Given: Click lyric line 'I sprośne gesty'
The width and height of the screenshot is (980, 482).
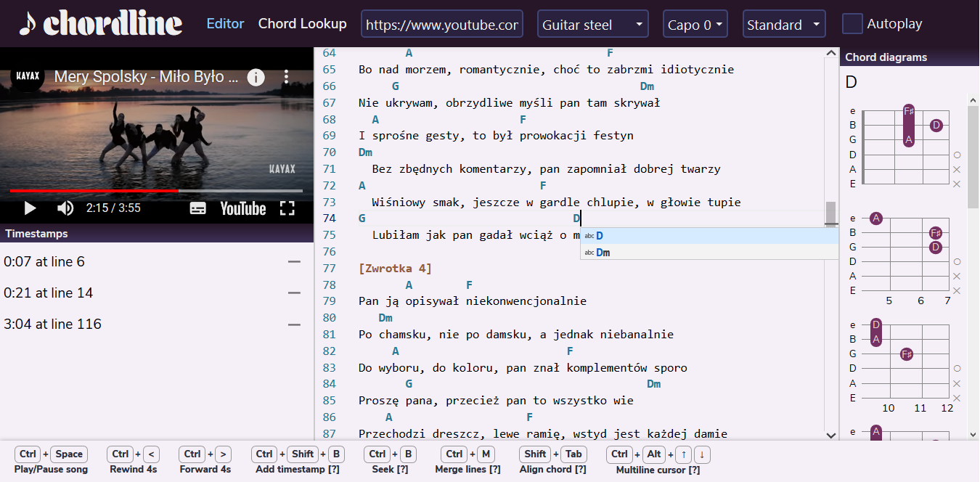Looking at the screenshot, I should 496,136.
